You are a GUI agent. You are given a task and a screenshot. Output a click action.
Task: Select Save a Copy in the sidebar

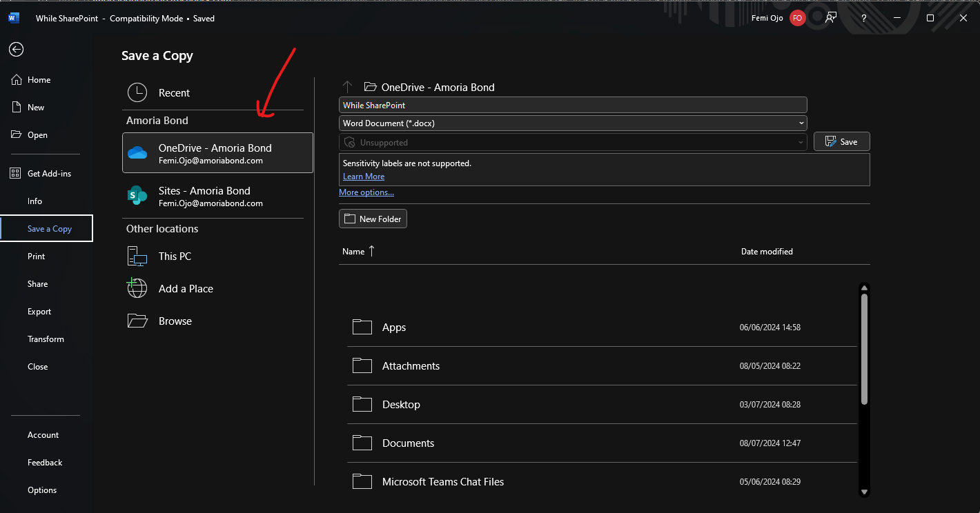(x=46, y=229)
